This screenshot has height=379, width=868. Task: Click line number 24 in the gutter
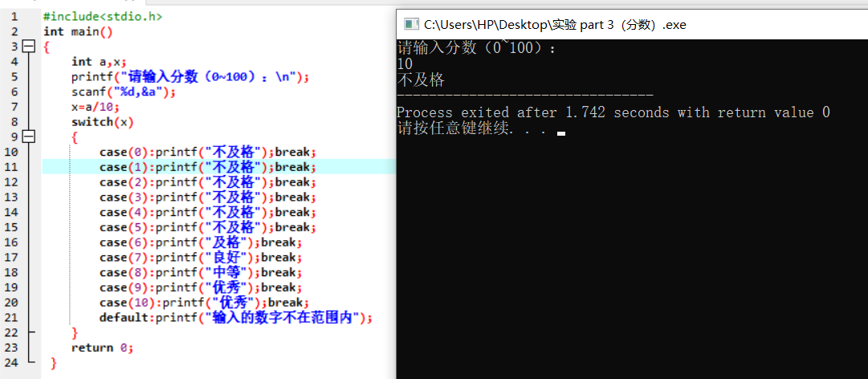point(11,362)
